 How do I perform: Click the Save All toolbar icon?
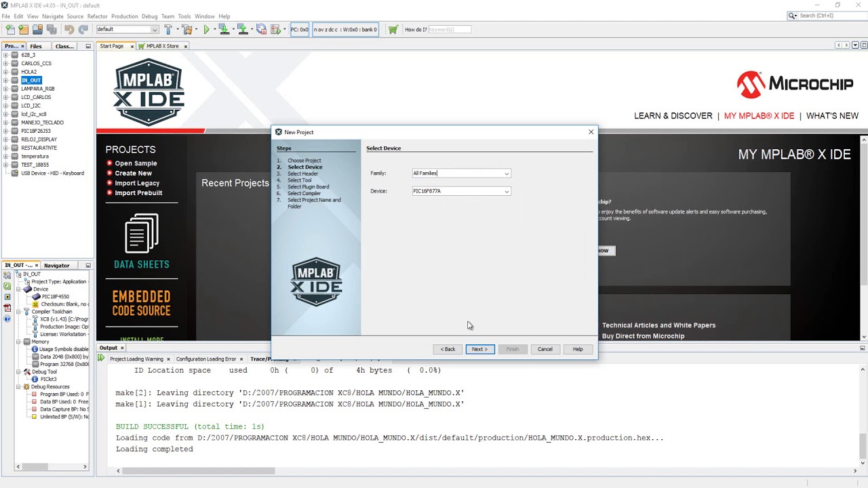click(x=52, y=29)
